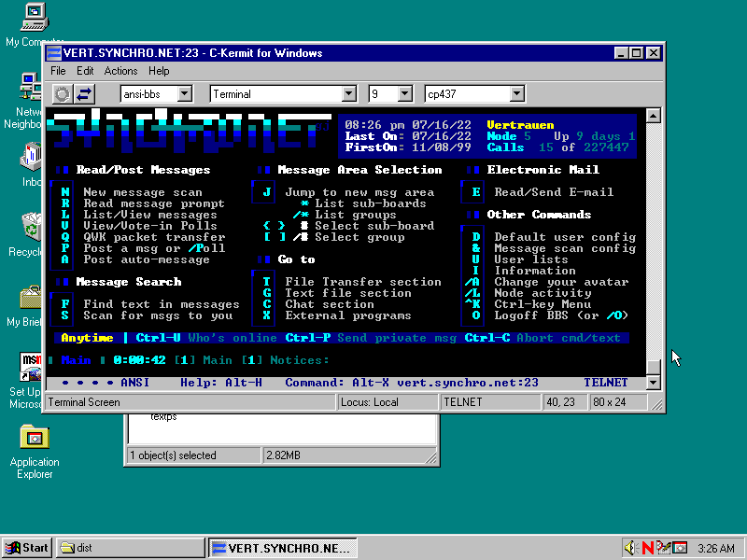Click "Ctrl-key Menu" terminal entry
747x560 pixels.
543,304
